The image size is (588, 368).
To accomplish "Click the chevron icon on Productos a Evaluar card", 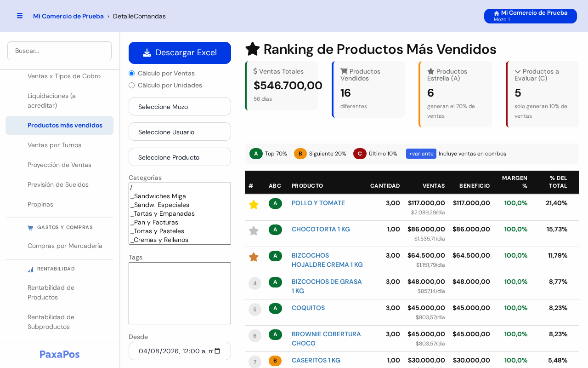I will point(518,71).
